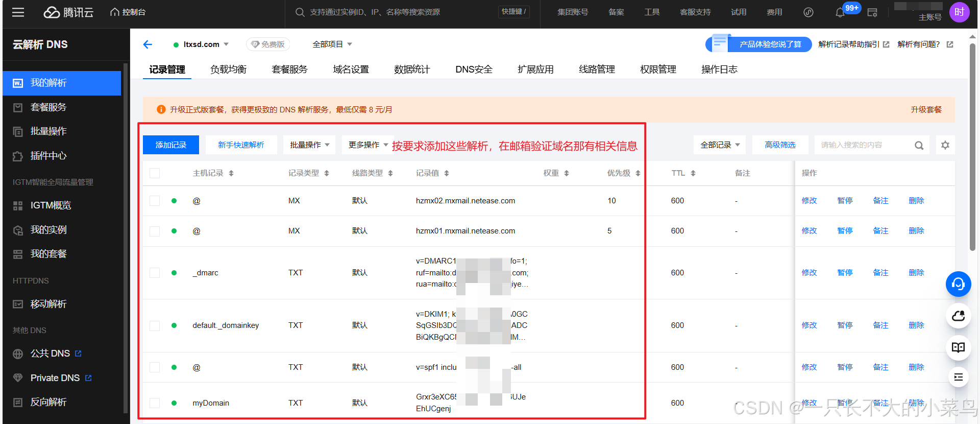This screenshot has width=980, height=424.
Task: Click the record search magnifier icon
Action: pos(919,146)
